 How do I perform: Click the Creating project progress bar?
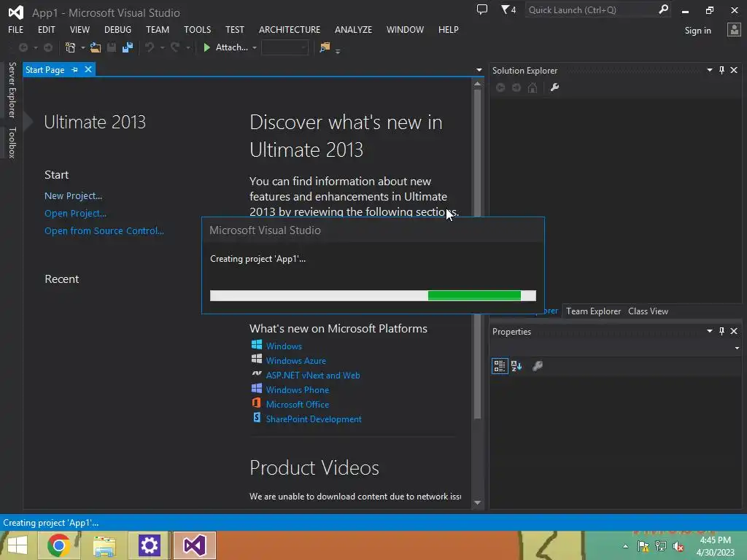click(x=373, y=296)
